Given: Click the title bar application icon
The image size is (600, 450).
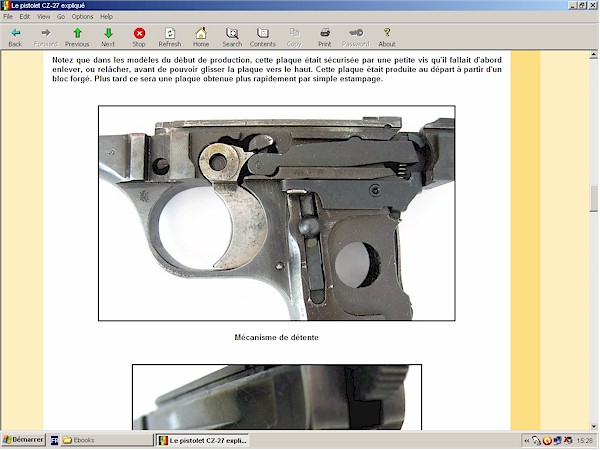Looking at the screenshot, I should pyautogui.click(x=5, y=5).
